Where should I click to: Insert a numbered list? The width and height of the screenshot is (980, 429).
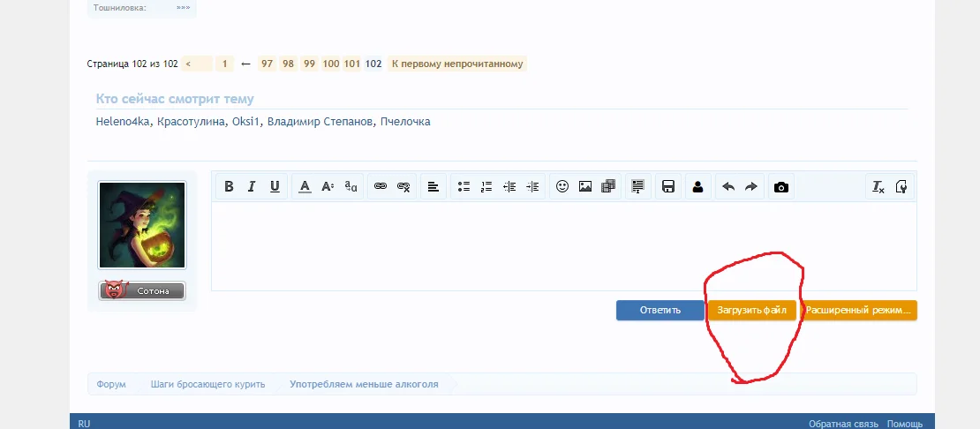(x=486, y=187)
